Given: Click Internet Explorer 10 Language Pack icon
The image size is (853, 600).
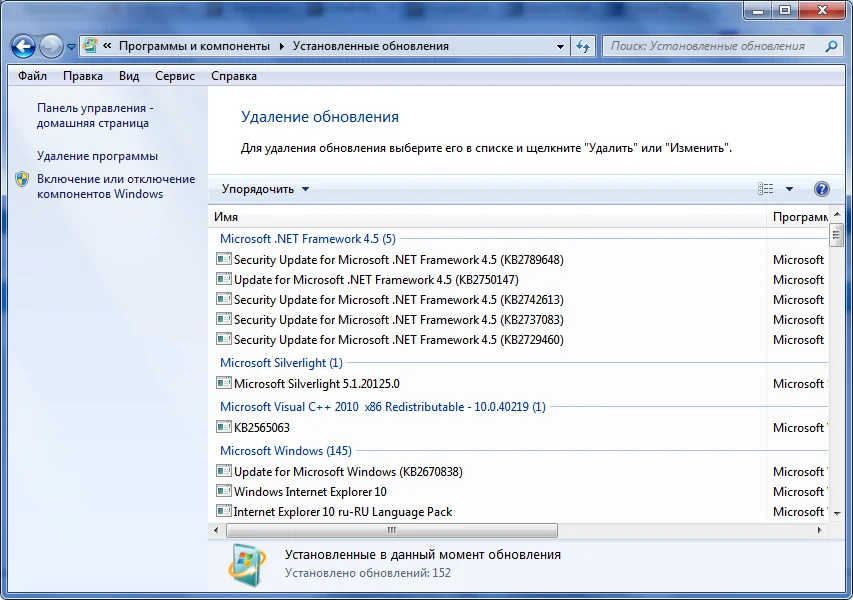Looking at the screenshot, I should [x=224, y=511].
